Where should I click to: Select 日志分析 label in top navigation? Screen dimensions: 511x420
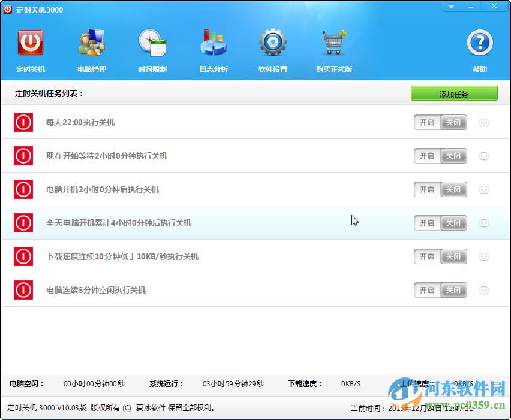(213, 69)
